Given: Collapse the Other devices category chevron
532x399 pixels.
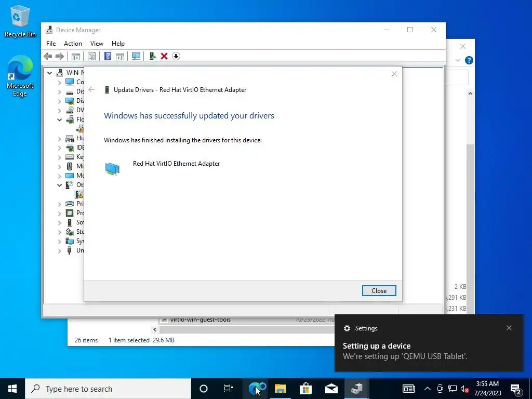Looking at the screenshot, I should (x=59, y=185).
